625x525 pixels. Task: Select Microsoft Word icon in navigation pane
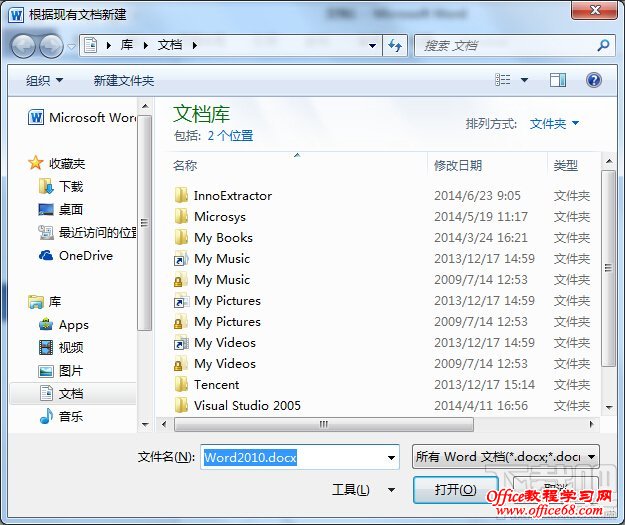point(36,118)
